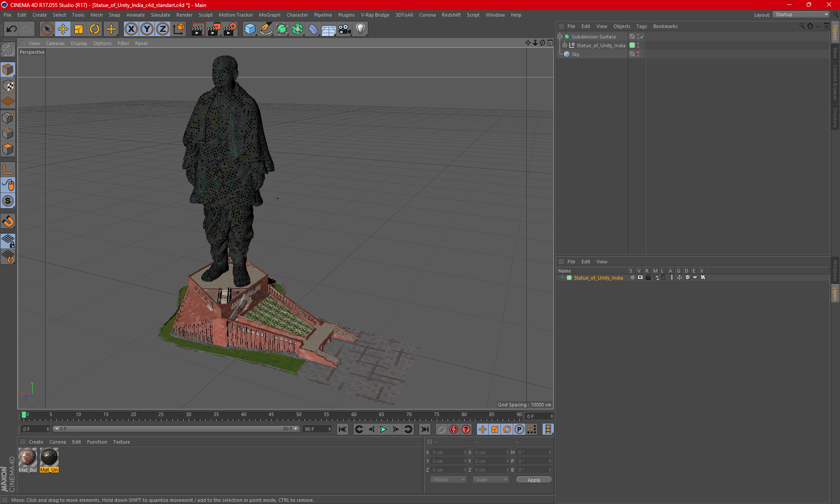840x504 pixels.
Task: Select the Move tool
Action: [63, 29]
